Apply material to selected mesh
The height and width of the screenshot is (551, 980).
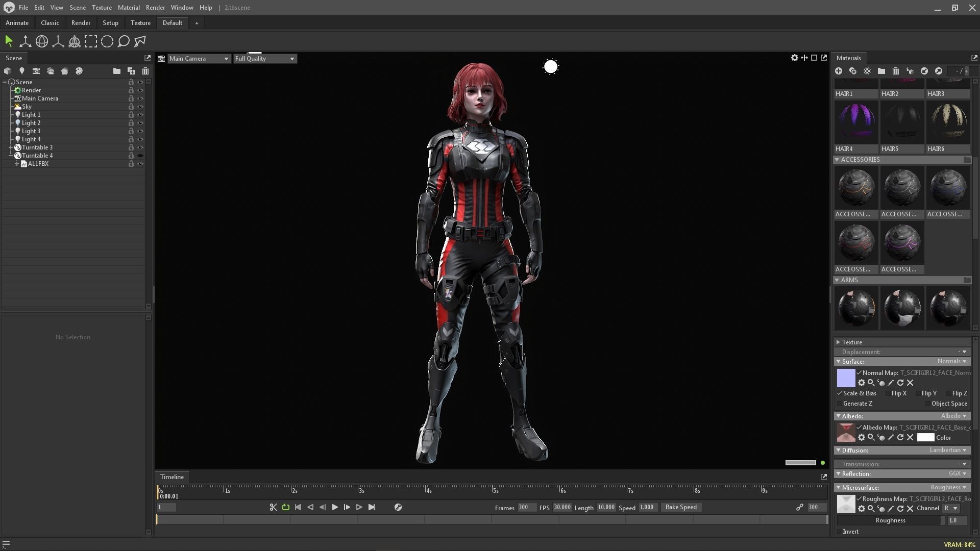pos(910,71)
